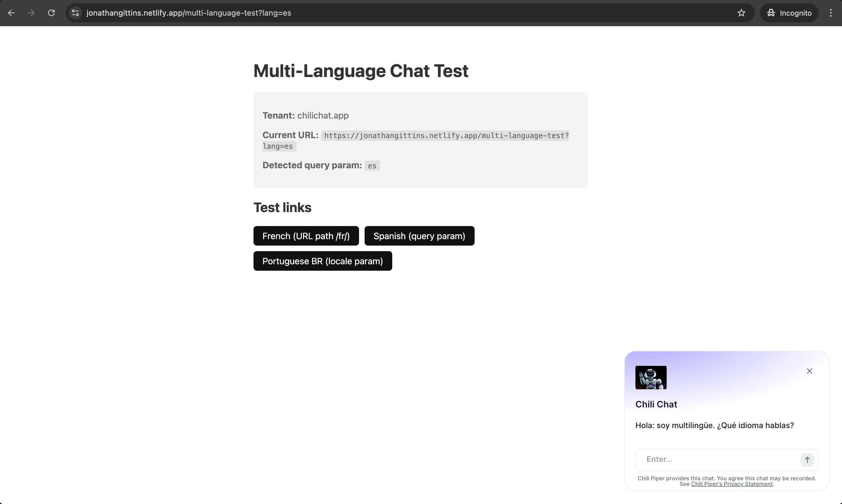
Task: Open the Portuguese BR (locale param) test link
Action: (322, 261)
